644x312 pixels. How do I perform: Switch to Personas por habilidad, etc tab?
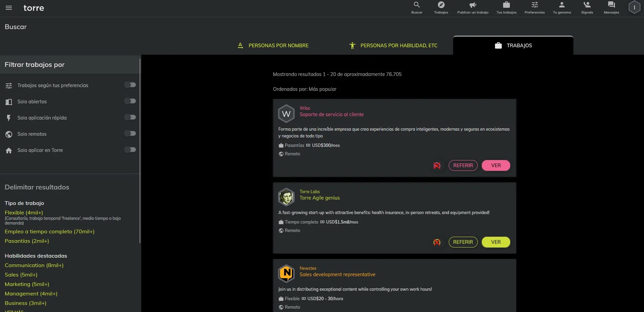(x=393, y=46)
